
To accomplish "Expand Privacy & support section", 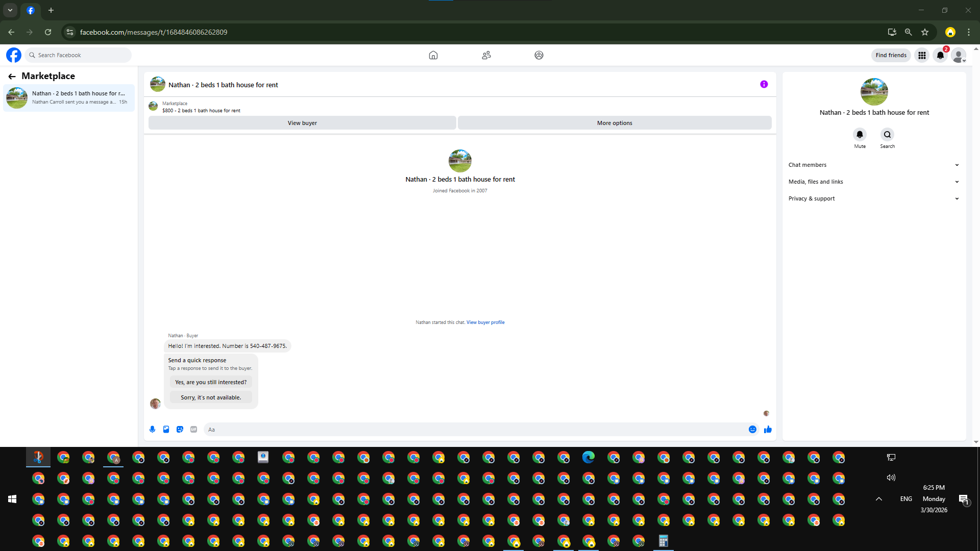I will [x=873, y=198].
